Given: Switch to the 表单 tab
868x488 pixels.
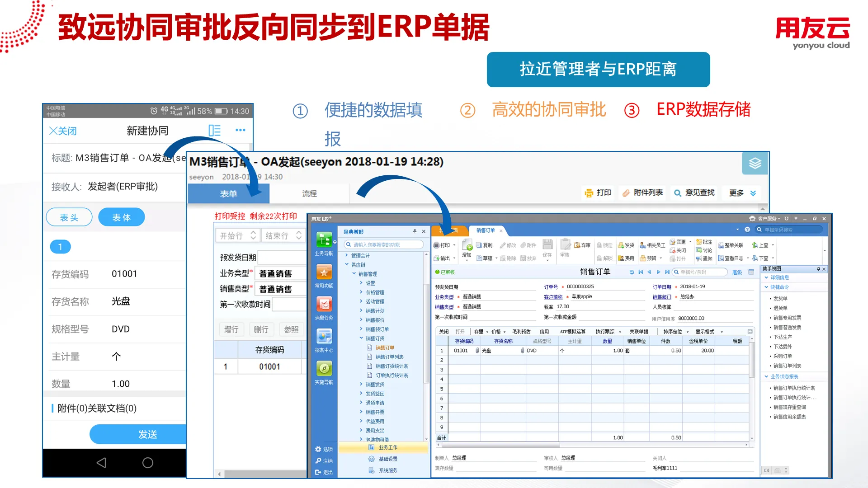Looking at the screenshot, I should [228, 194].
